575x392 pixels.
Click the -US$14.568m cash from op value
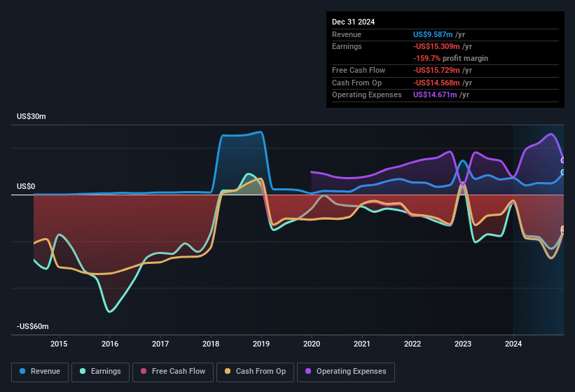(x=436, y=83)
